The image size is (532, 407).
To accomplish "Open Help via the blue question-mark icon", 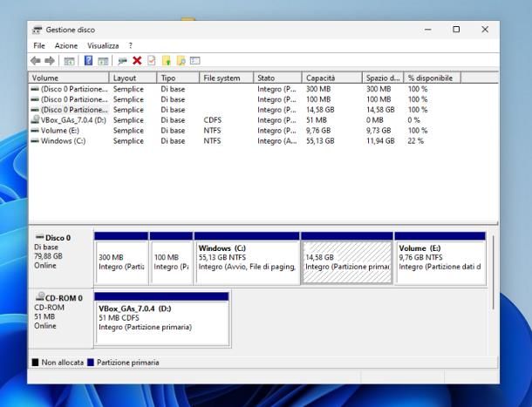I will tap(88, 61).
